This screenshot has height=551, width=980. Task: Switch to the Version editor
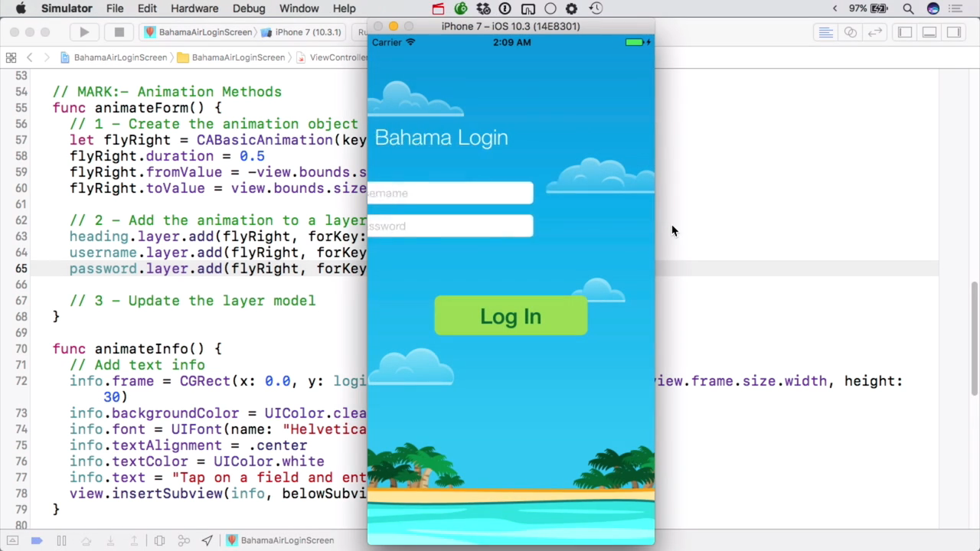874,32
